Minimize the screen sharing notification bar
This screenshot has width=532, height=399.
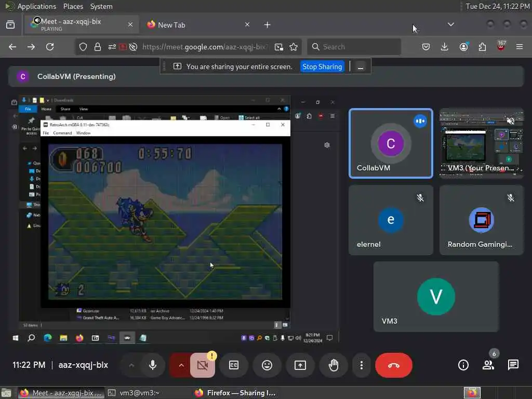point(361,67)
